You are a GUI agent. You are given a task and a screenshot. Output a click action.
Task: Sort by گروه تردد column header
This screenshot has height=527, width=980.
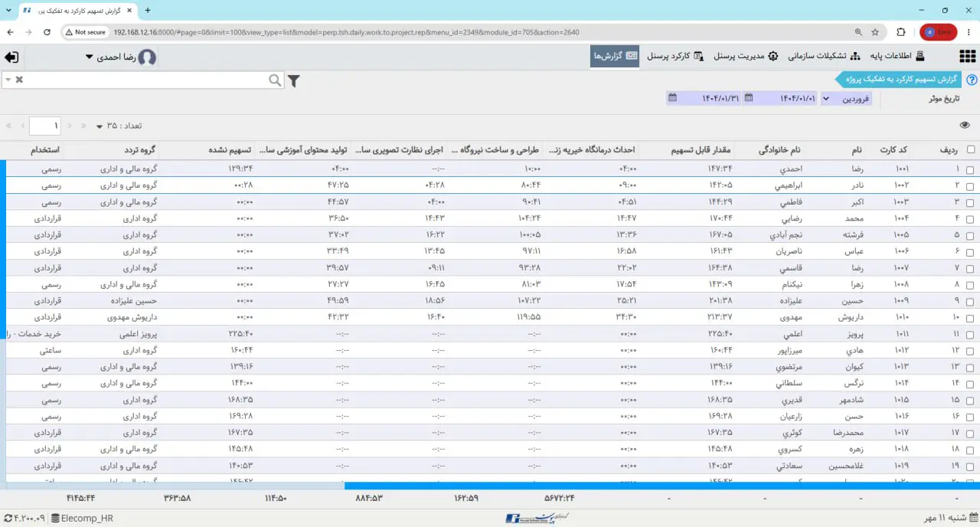pyautogui.click(x=140, y=150)
